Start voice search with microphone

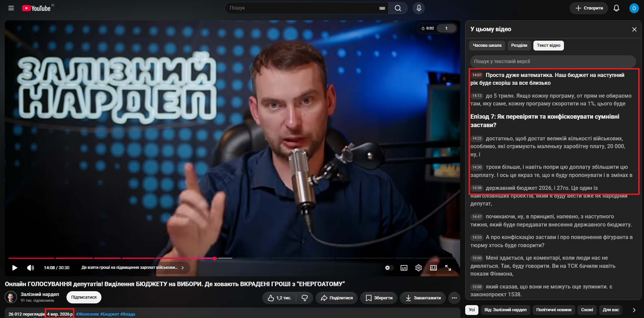[x=419, y=8]
